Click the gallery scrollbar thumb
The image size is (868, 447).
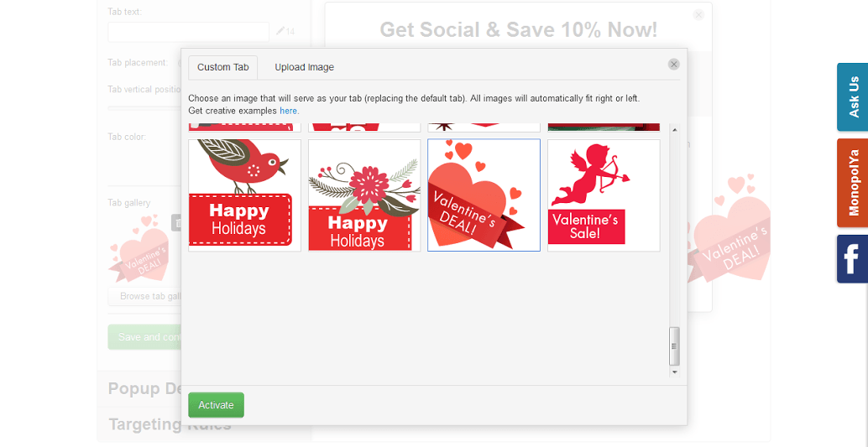674,346
